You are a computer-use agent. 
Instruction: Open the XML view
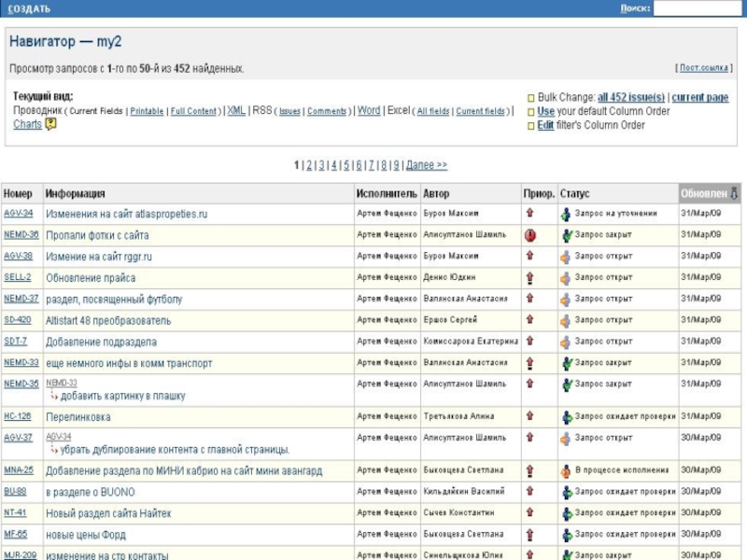coord(236,110)
